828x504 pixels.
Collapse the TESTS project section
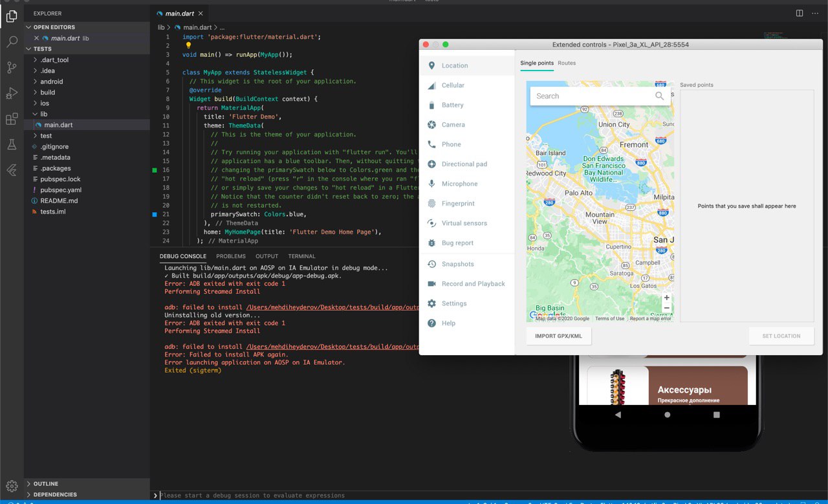tap(87, 49)
